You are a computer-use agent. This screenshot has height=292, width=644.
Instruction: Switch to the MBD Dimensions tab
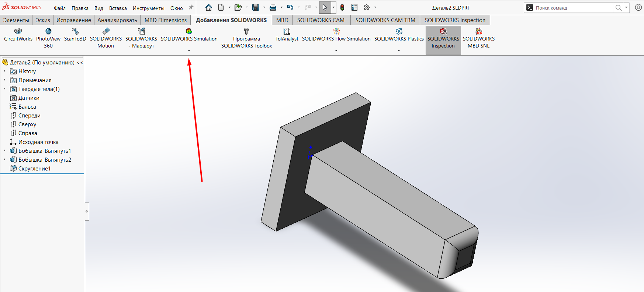coord(166,20)
